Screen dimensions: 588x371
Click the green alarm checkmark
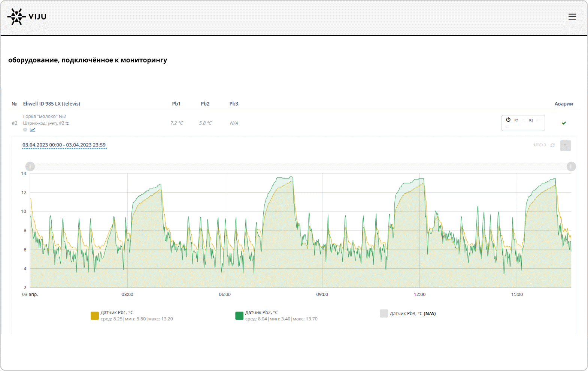(x=564, y=123)
